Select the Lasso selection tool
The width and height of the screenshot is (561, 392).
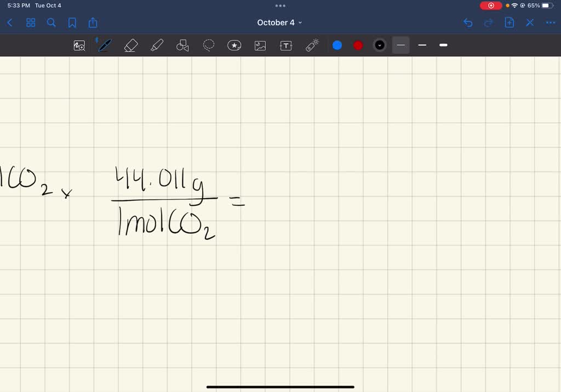coord(209,45)
